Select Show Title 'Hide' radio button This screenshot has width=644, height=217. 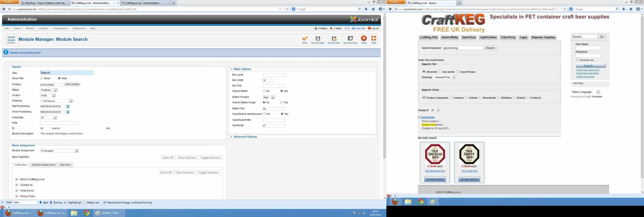[x=59, y=78]
